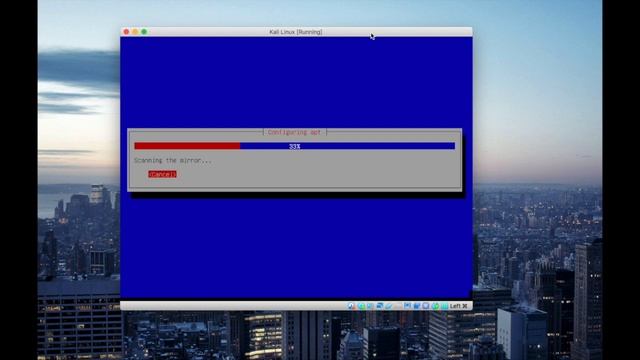Open the shared folders status icon
Image resolution: width=640 pixels, height=360 pixels.
[398, 306]
